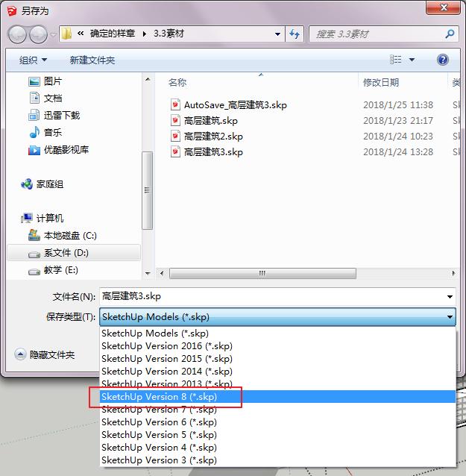Select 音乐 in the navigation pane
466x476 pixels.
tap(45, 132)
